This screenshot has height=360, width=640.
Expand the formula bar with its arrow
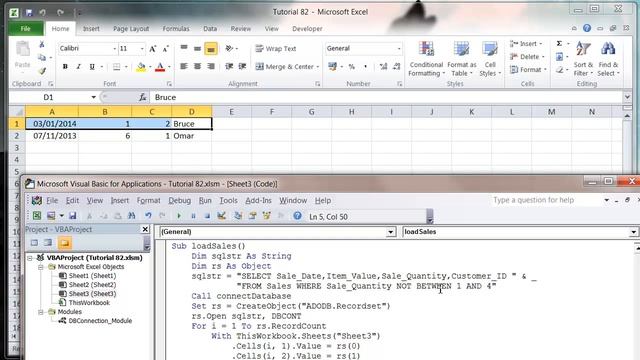click(627, 97)
